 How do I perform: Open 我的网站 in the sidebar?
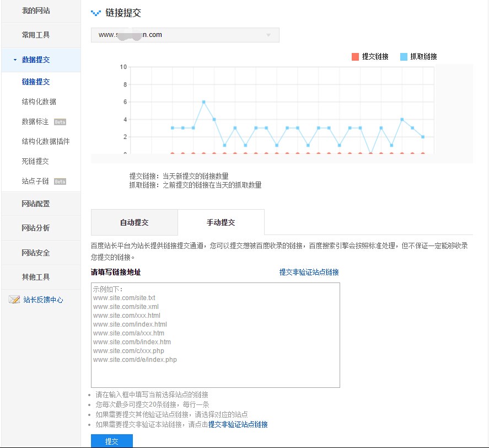(35, 10)
